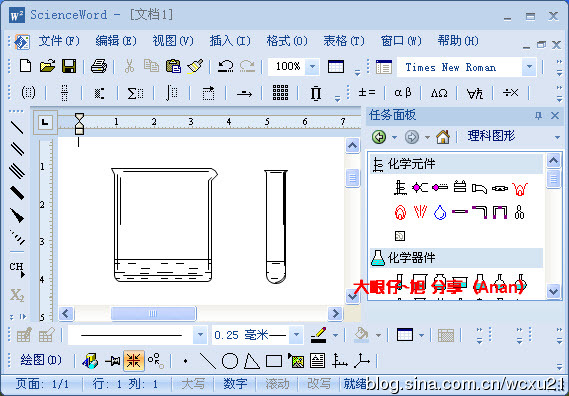Screen dimensions: 569x396
Task: Click the Save floppy disk icon
Action: 69,66
